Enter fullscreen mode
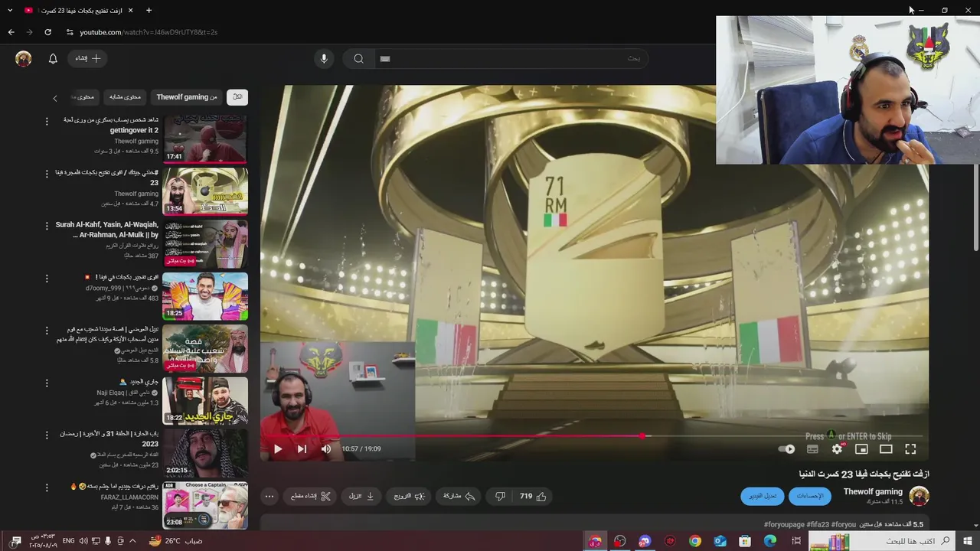The height and width of the screenshot is (551, 980). click(910, 449)
